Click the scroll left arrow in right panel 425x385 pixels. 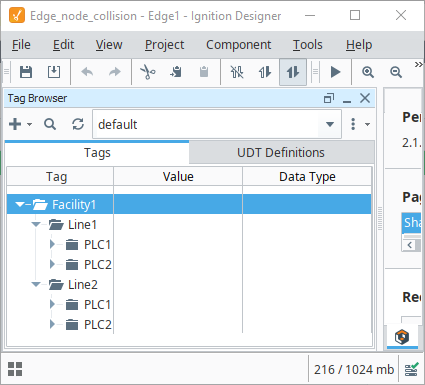pos(410,245)
